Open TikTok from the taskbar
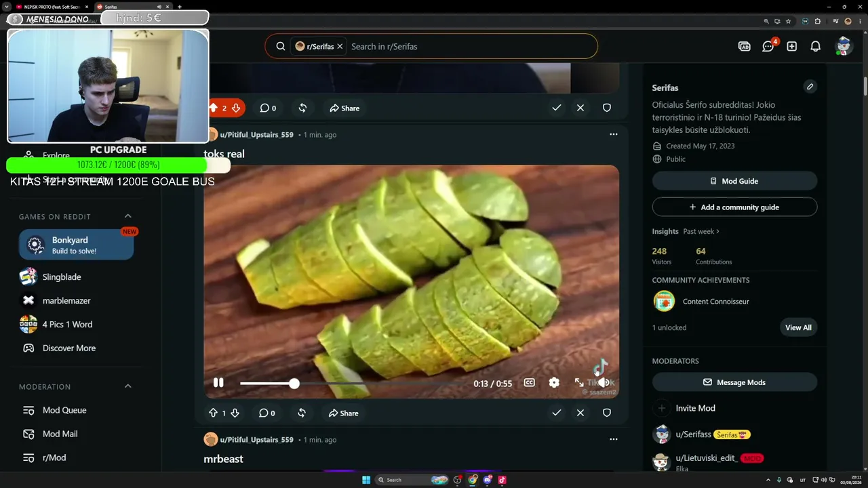Viewport: 868px width, 488px height. pyautogui.click(x=502, y=480)
